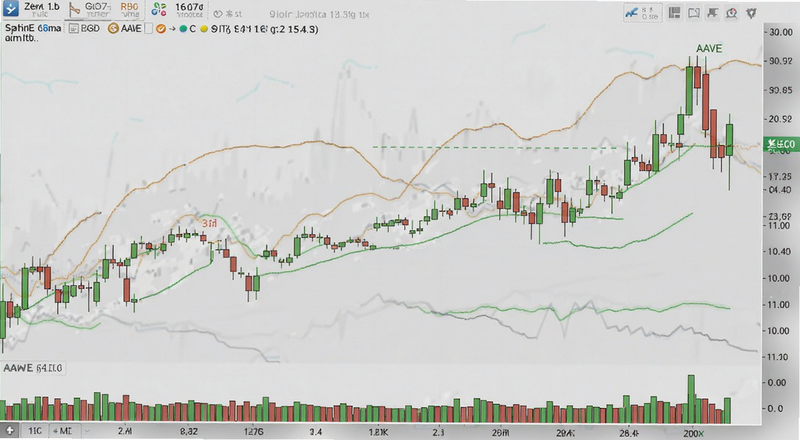Click the lightbulb ideas icon

[751, 13]
